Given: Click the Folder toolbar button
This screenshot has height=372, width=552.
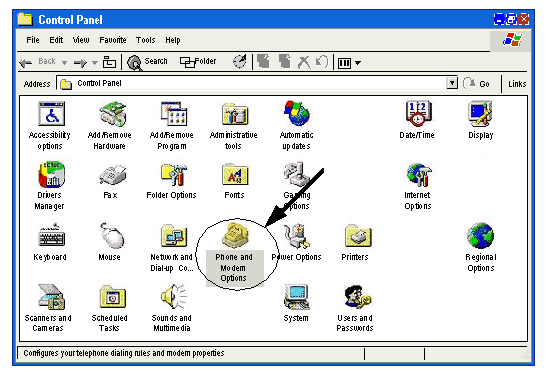Looking at the screenshot, I should coord(198,62).
